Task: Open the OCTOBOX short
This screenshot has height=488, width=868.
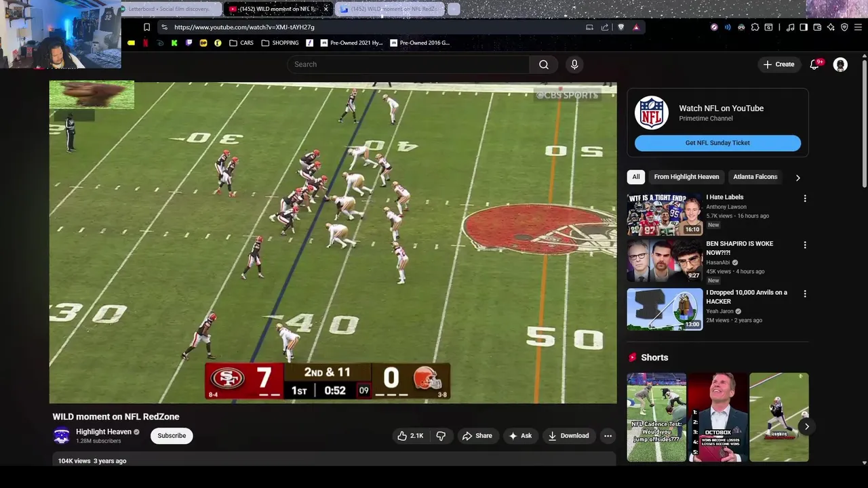Action: (717, 417)
